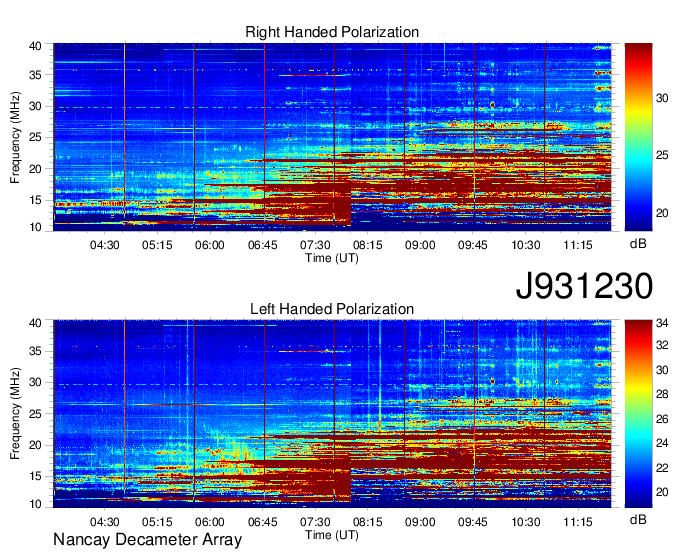This screenshot has width=680, height=552.
Task: Click 35 MHz tick on Left Handed frequency axis
Action: tap(35, 351)
